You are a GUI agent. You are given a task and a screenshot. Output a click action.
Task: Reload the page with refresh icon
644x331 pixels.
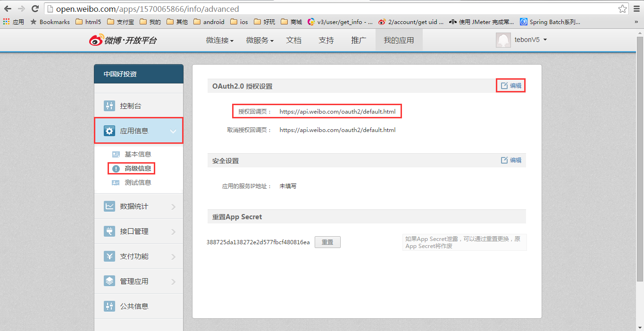point(35,8)
